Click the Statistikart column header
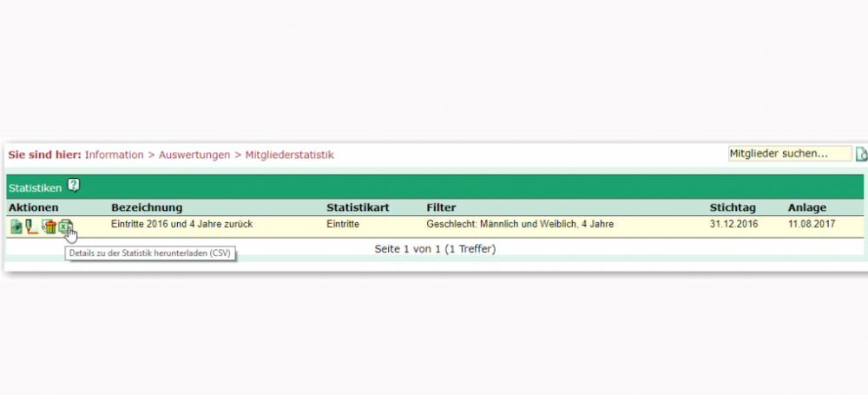868x395 pixels. pos(358,208)
